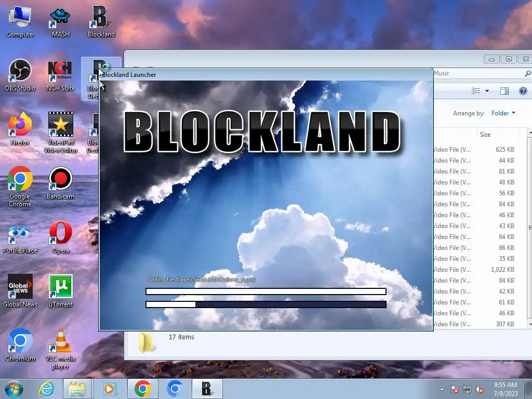Open the Global News shortcut

(x=20, y=291)
